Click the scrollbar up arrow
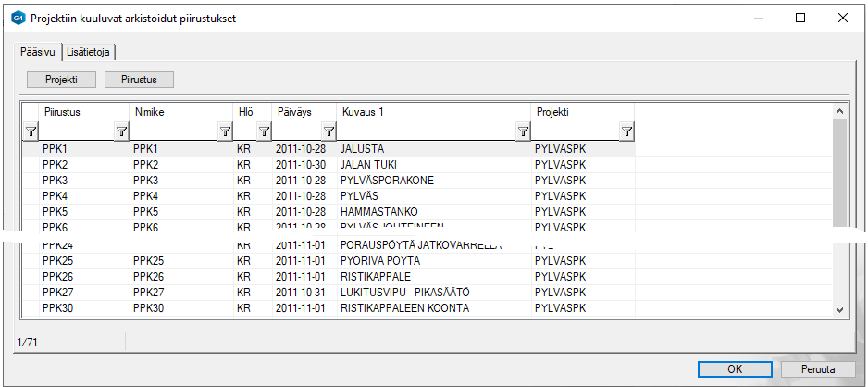The width and height of the screenshot is (868, 387). pos(839,111)
